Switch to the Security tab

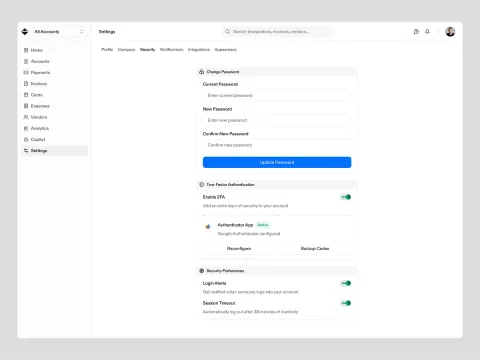[147, 50]
